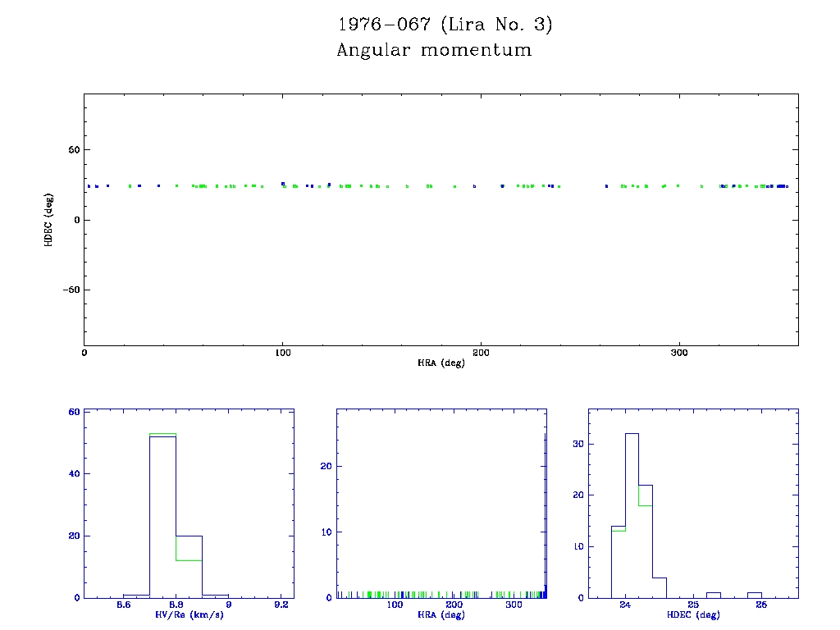The height and width of the screenshot is (630, 840).
Task: Click the small HDEC histogram bar near 26
Action: 755,595
